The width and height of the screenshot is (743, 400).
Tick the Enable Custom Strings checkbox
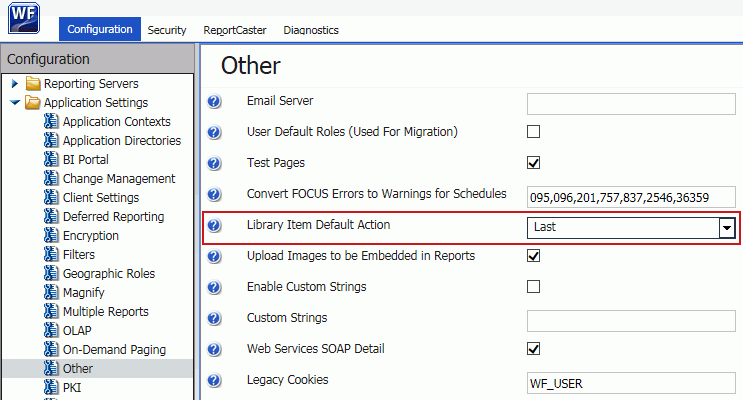tap(534, 287)
